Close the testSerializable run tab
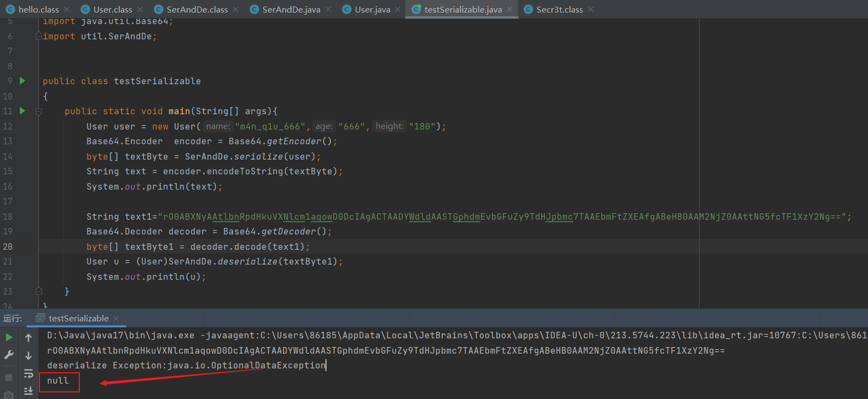 (116, 319)
